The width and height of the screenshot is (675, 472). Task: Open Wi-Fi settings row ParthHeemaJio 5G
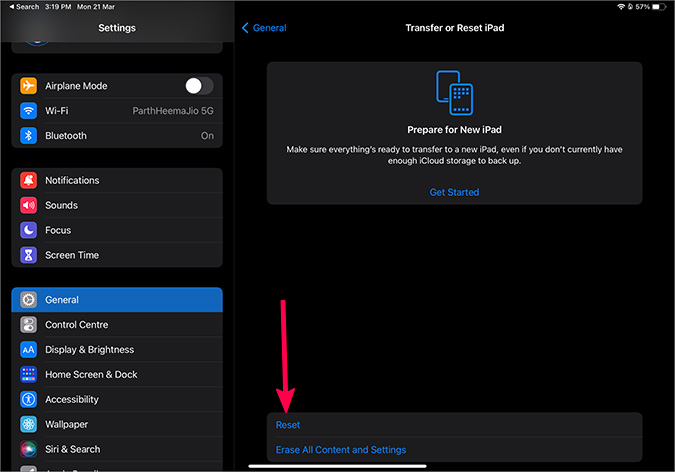click(117, 111)
